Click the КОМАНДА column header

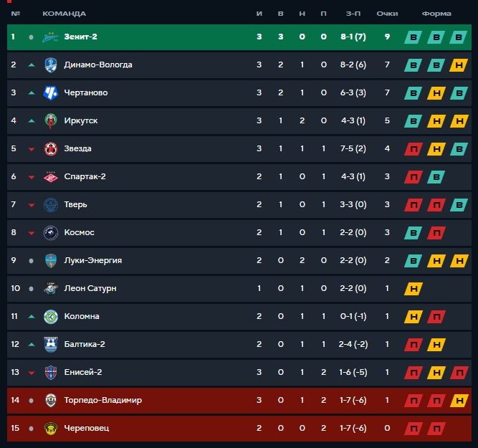pos(64,14)
